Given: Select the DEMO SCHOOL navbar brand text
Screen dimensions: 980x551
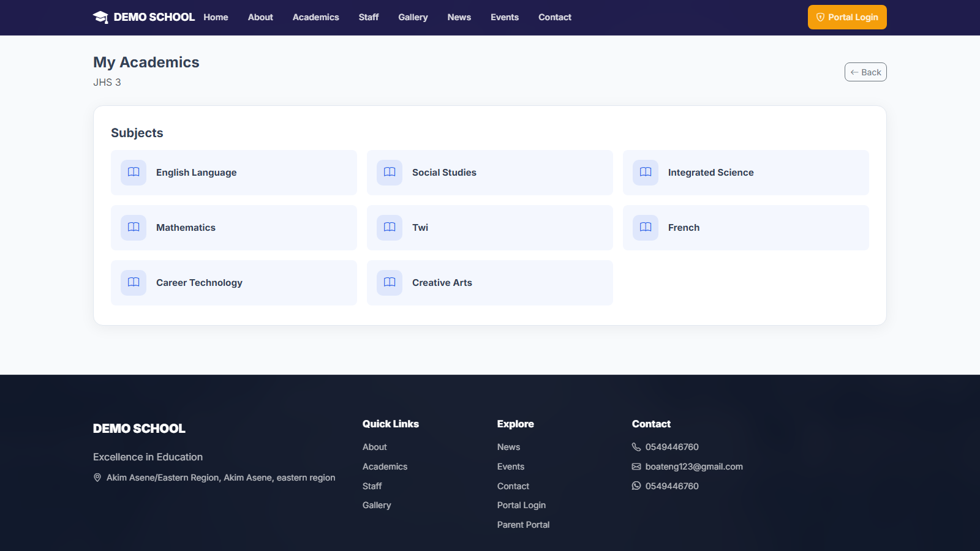Looking at the screenshot, I should [x=154, y=17].
